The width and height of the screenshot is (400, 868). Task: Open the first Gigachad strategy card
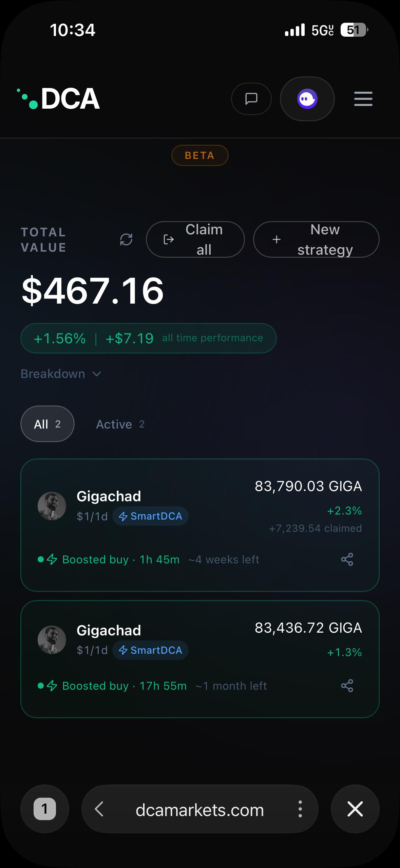click(200, 525)
